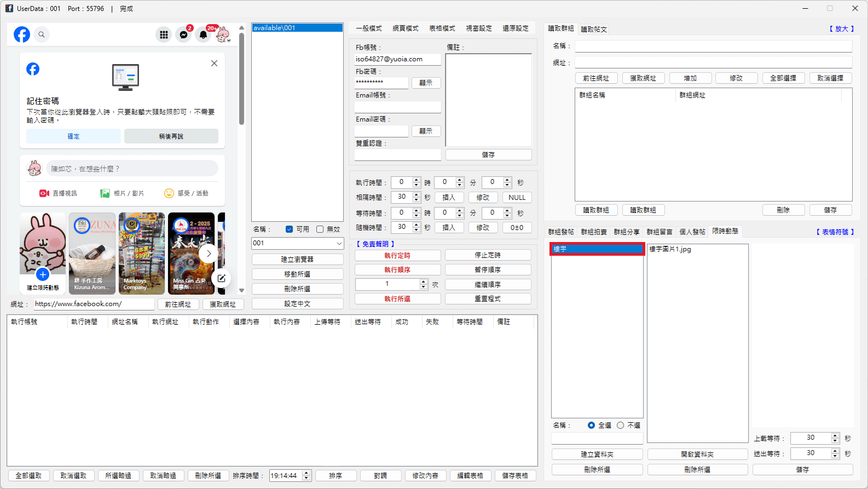The height and width of the screenshot is (489, 868).
Task: Increase the 等待時間 hour spinner
Action: coord(416,210)
